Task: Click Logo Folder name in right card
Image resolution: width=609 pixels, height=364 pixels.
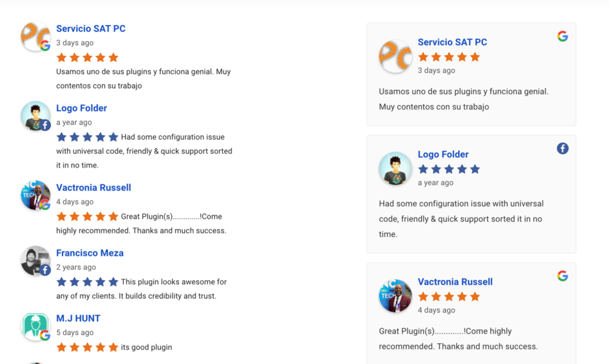Action: coord(443,155)
